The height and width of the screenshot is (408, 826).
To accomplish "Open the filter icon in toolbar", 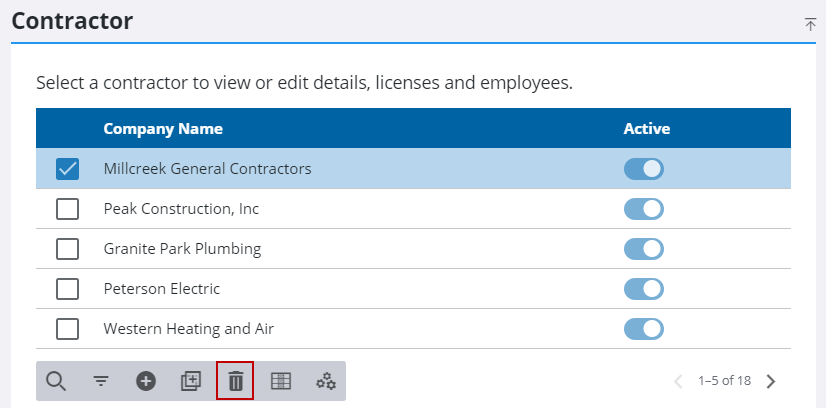I will click(101, 381).
